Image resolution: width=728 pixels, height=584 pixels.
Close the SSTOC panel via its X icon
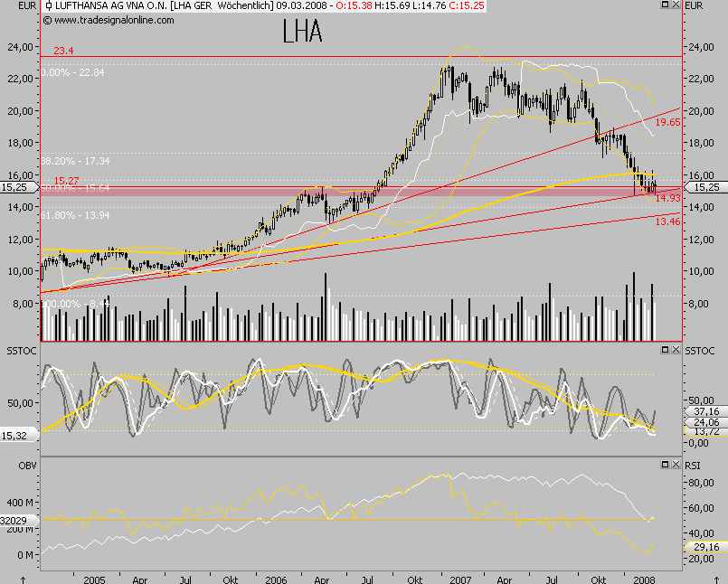coord(676,349)
